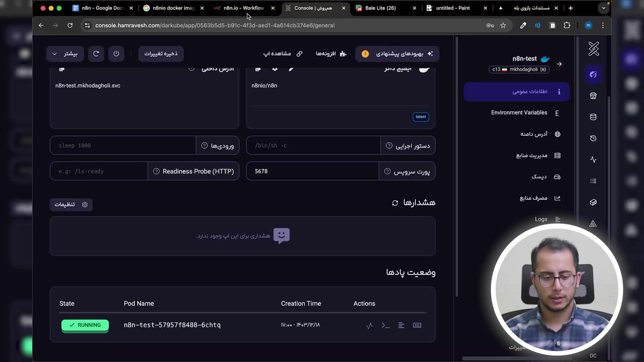Open terminal shell icon for n8n-test pod
Image resolution: width=644 pixels, height=362 pixels.
click(x=385, y=325)
